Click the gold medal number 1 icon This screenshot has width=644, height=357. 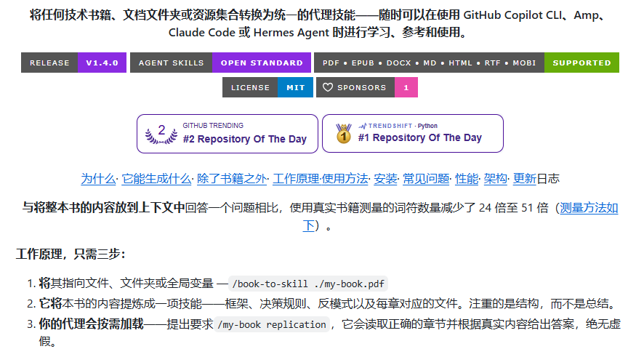coord(343,134)
